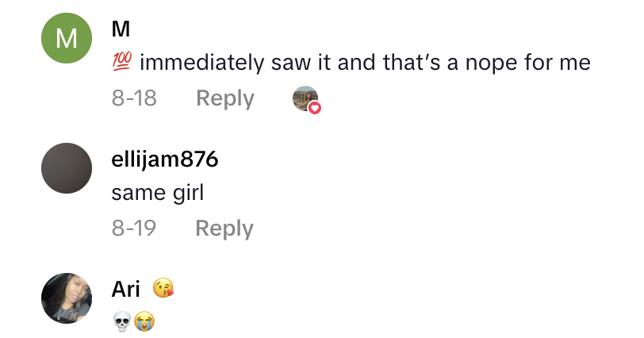Click the 8-18 timestamp
Image resolution: width=644 pixels, height=338 pixels.
(134, 98)
